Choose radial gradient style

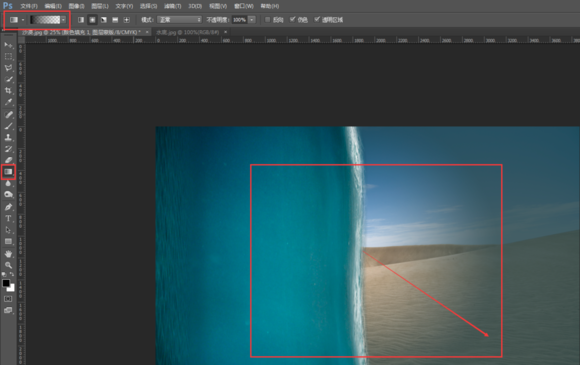[92, 20]
